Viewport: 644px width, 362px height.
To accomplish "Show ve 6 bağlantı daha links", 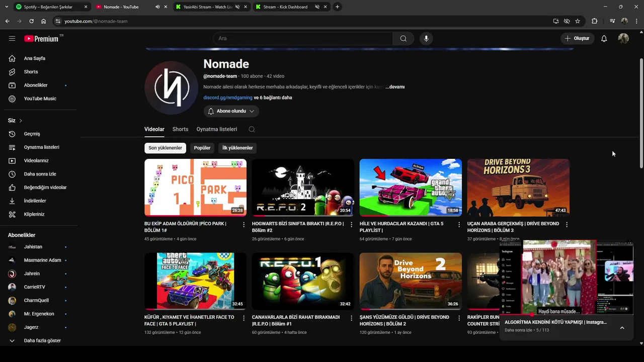I will tap(273, 98).
